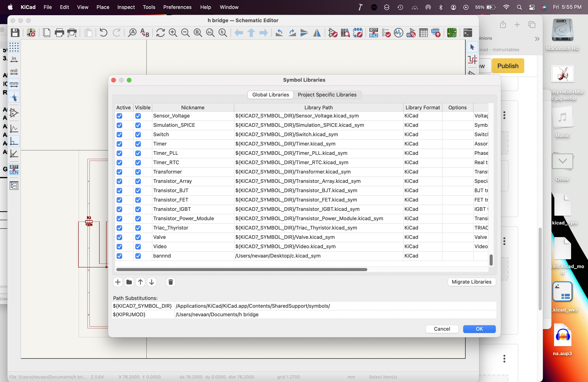Move library down arrow icon
The height and width of the screenshot is (382, 588).
coord(152,282)
